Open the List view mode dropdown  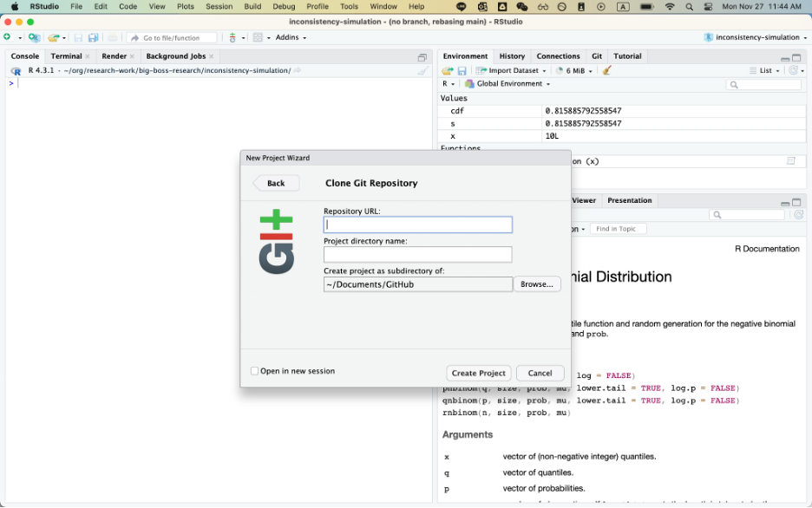765,70
